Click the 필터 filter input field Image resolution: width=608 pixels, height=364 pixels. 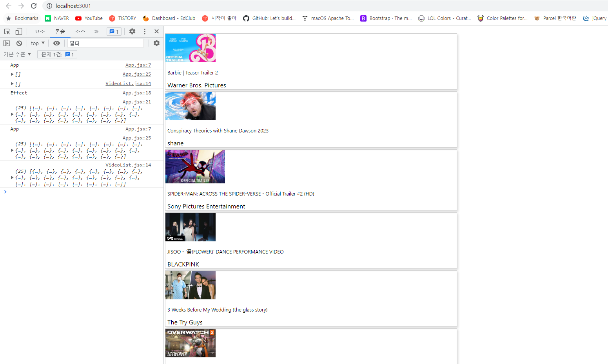[105, 43]
